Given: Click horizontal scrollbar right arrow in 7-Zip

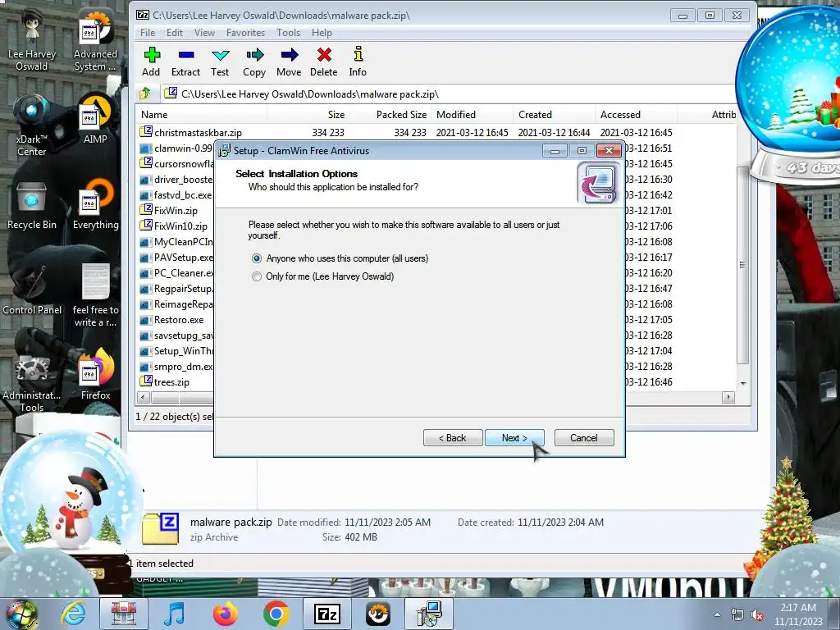Looking at the screenshot, I should pyautogui.click(x=728, y=397).
